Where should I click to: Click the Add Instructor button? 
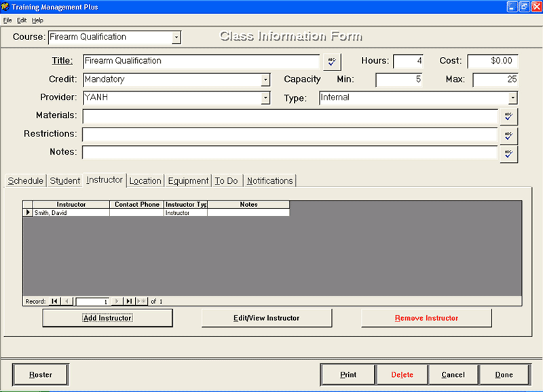tap(107, 317)
